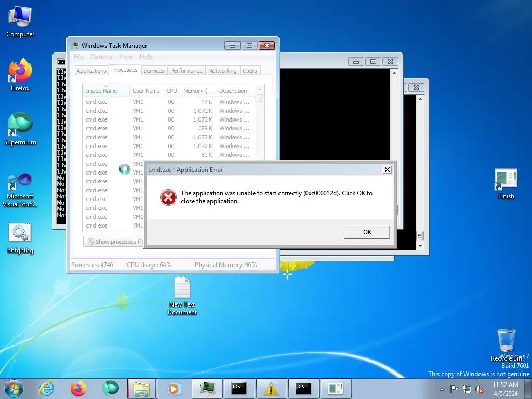
Task: Open Windows Explorer folder taskbar icon
Action: [x=141, y=389]
